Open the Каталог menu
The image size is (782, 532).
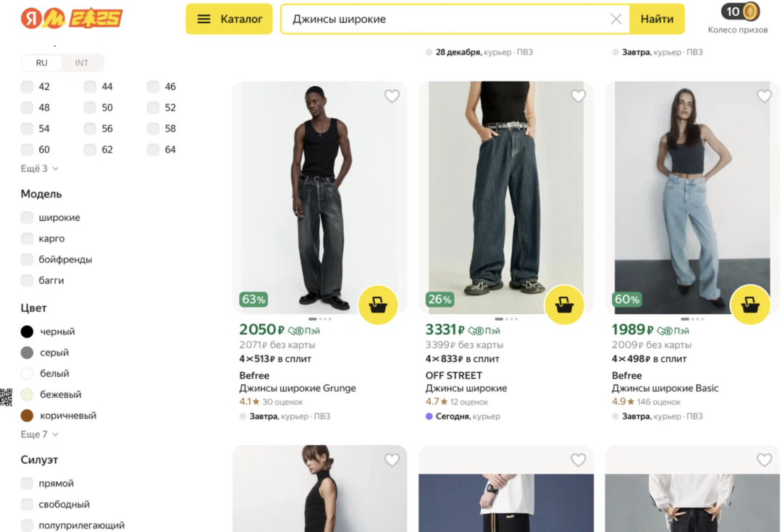click(x=230, y=20)
